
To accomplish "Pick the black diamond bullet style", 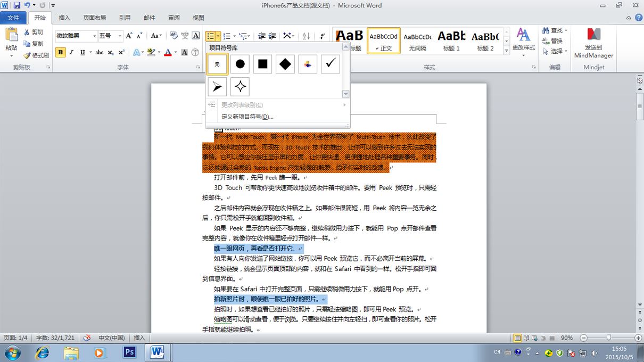I will [285, 64].
